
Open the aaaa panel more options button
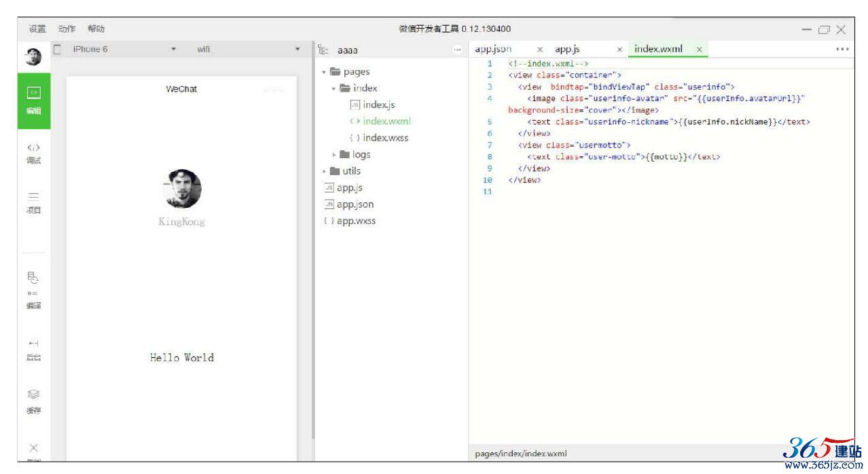click(x=456, y=50)
